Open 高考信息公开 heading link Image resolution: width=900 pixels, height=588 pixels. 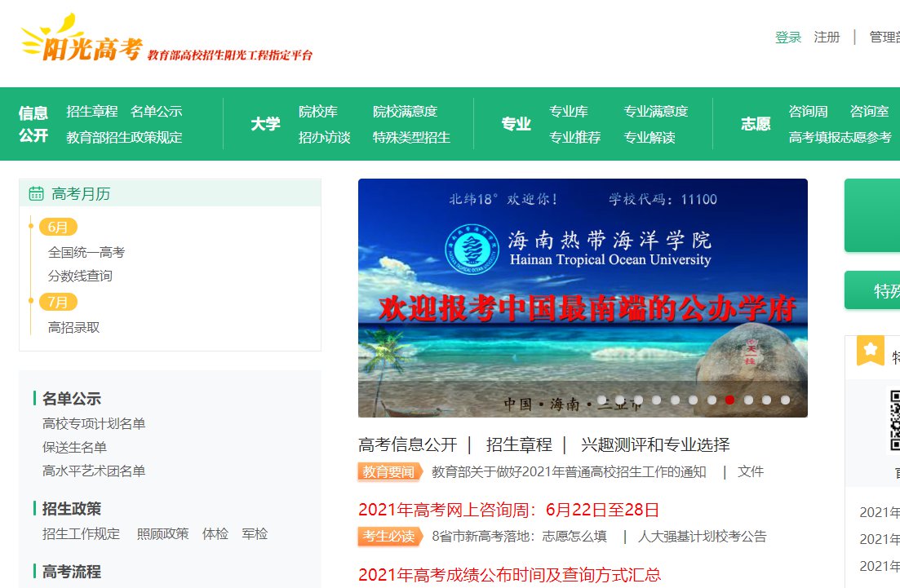[407, 444]
